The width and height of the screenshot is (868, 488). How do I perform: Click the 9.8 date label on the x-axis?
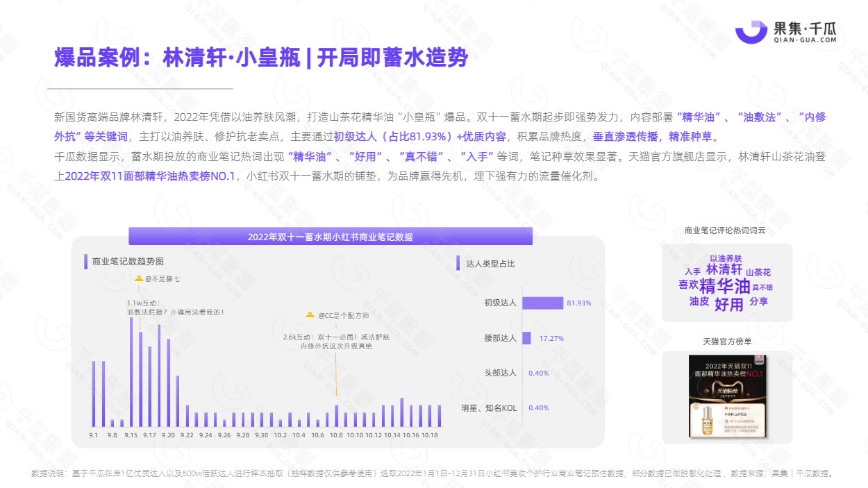tap(112, 435)
